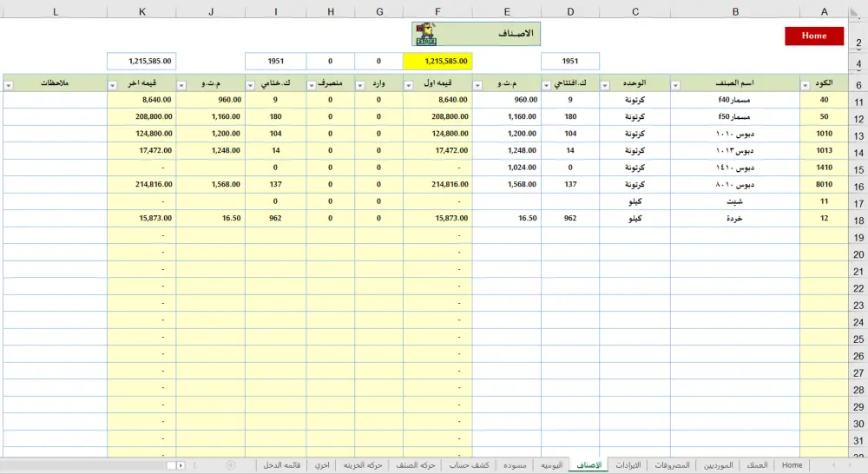This screenshot has width=868, height=474.
Task: Click item name cell مسمار f50
Action: 735,117
